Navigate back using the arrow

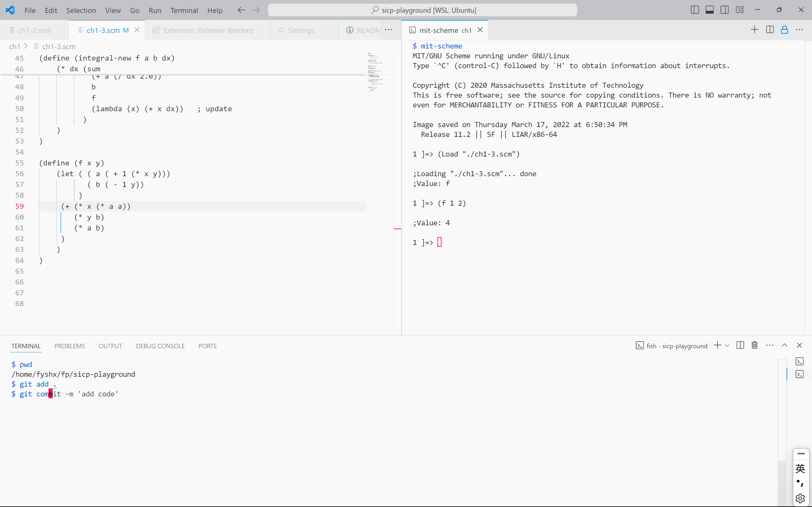click(241, 10)
